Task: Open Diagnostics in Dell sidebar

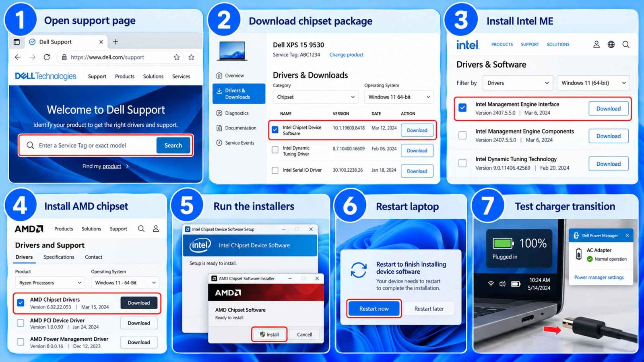Action: [232, 113]
